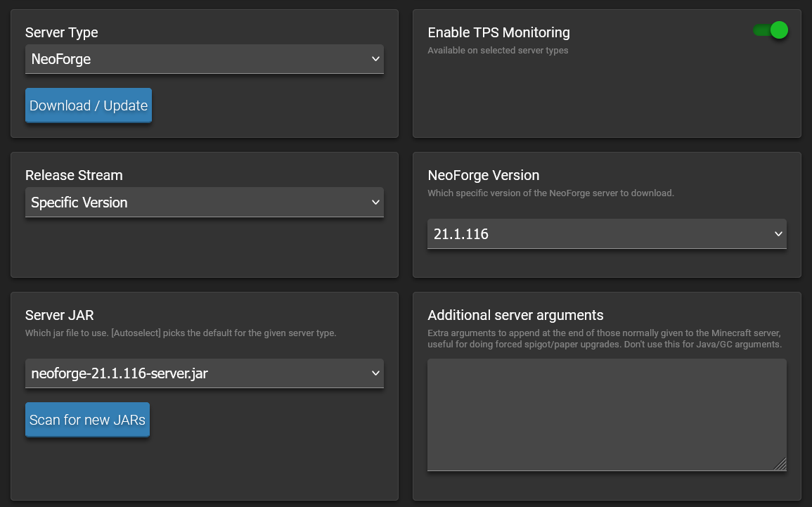Screen dimensions: 812x507
Task: Open the Server JAR dropdown
Action: point(205,373)
